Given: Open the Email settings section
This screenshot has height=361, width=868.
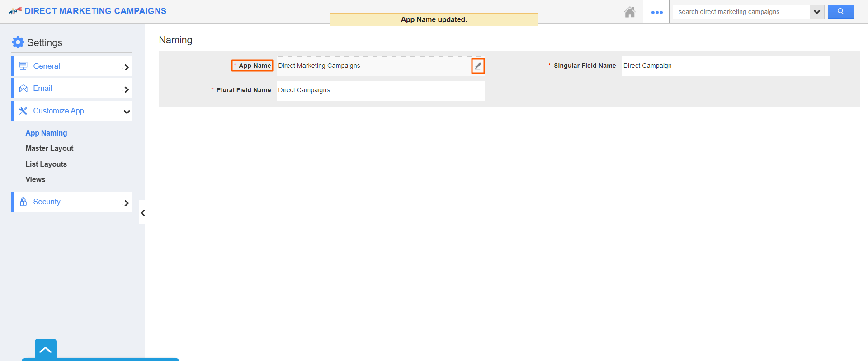Looking at the screenshot, I should 72,89.
